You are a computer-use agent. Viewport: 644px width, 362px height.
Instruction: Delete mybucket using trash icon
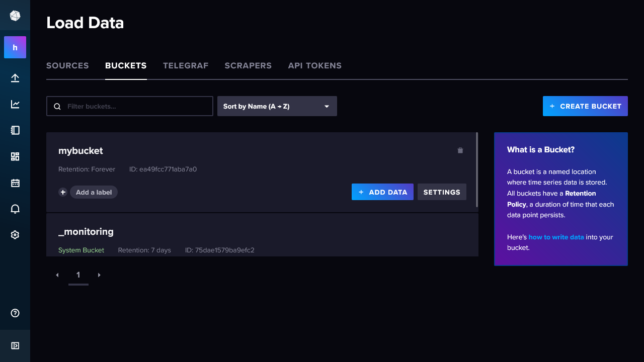click(x=460, y=150)
